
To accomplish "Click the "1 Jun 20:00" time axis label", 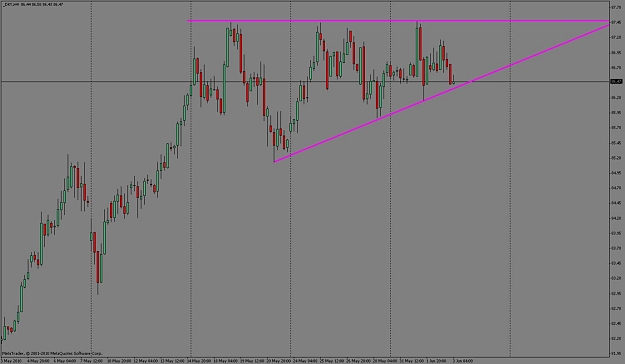I will click(x=437, y=361).
